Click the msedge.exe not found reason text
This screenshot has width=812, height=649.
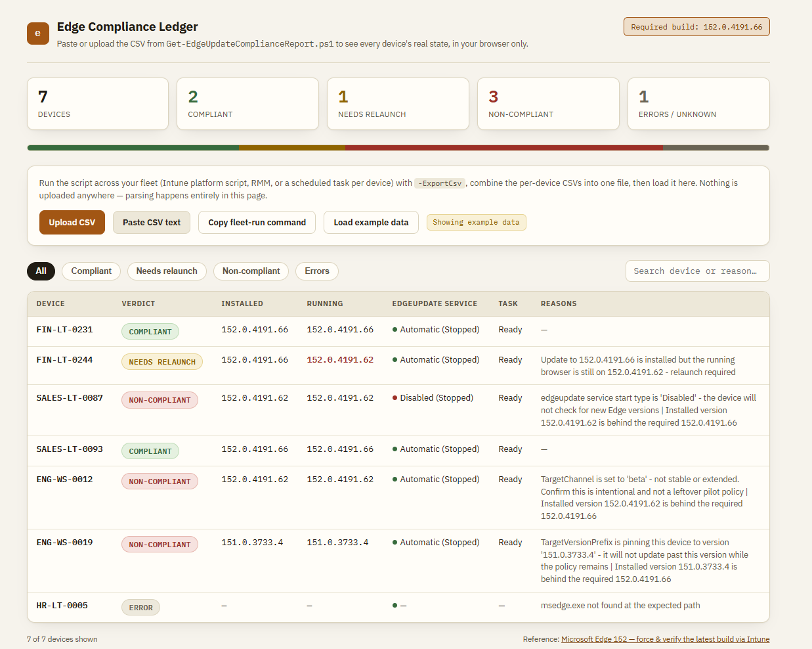coord(620,606)
